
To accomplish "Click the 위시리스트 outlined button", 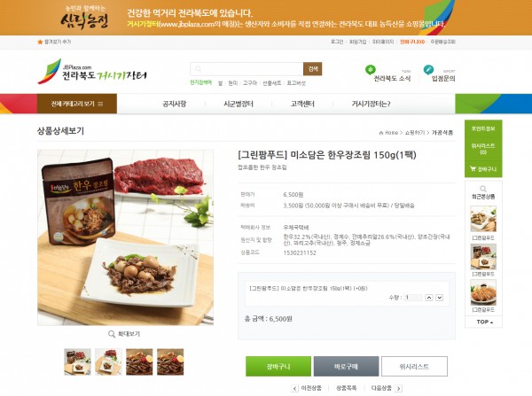I will pos(414,366).
